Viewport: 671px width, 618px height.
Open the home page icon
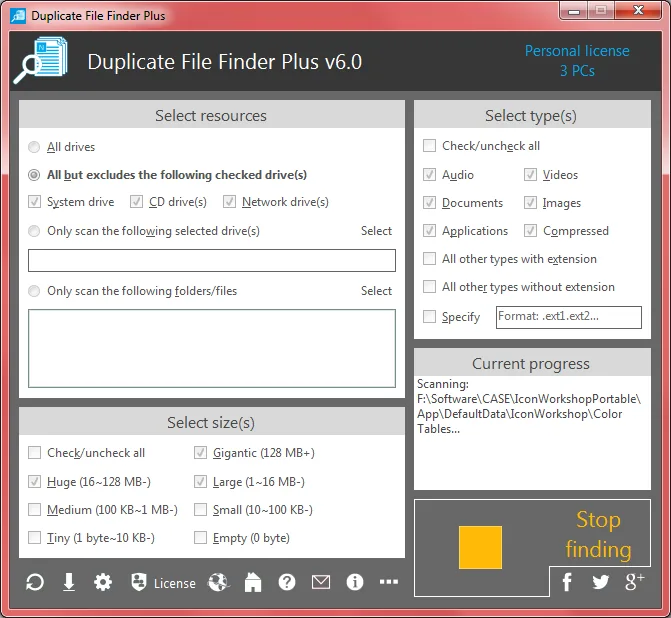[x=253, y=582]
